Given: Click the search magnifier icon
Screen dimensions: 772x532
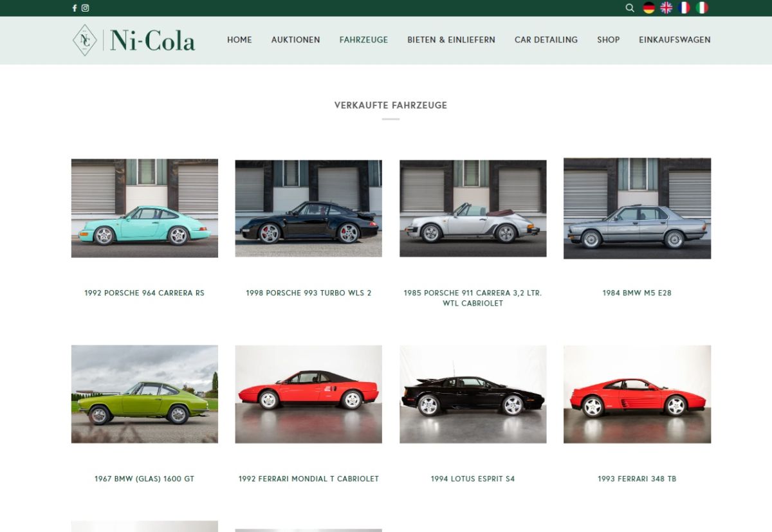Looking at the screenshot, I should click(630, 8).
